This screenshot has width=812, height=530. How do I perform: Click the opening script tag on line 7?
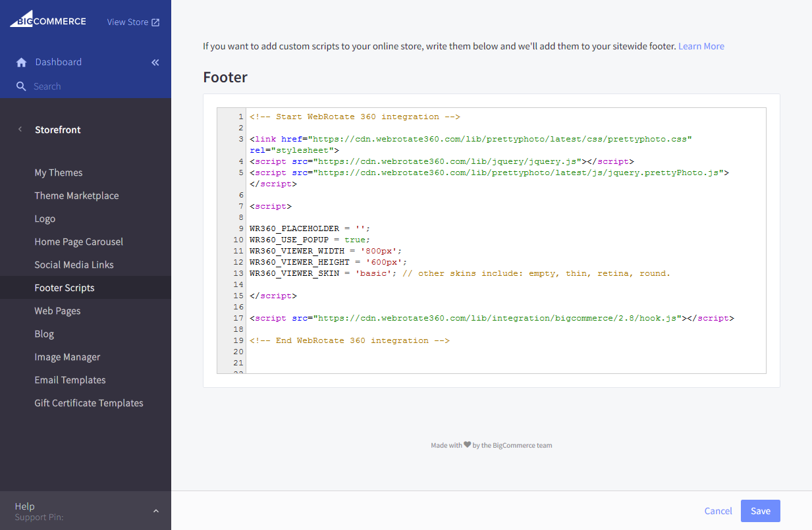point(271,206)
